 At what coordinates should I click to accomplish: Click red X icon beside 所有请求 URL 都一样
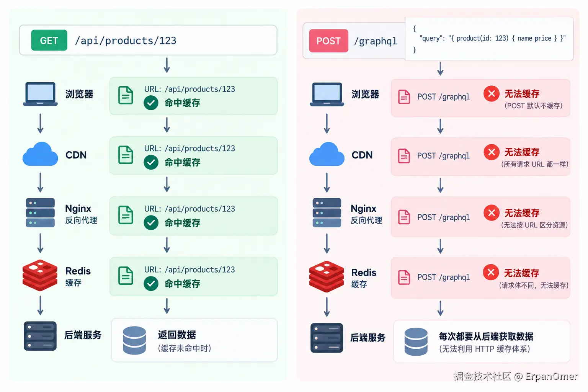pos(492,152)
